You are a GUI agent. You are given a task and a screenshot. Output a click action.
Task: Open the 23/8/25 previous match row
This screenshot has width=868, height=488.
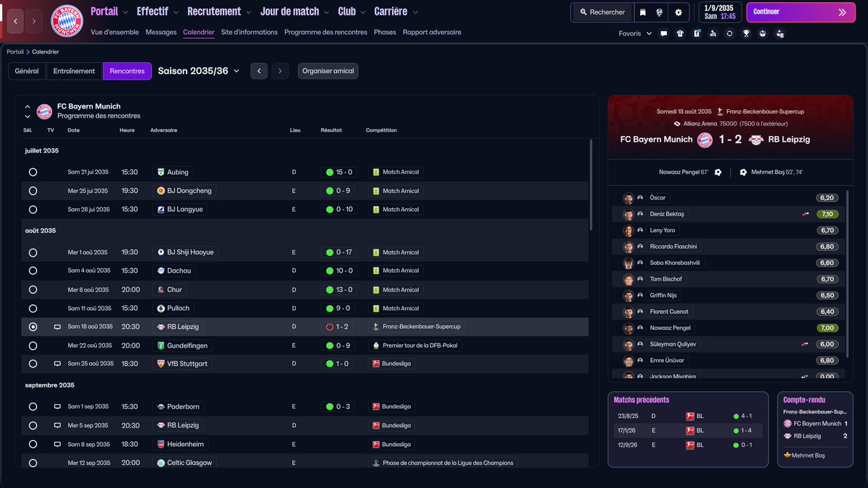pyautogui.click(x=687, y=416)
